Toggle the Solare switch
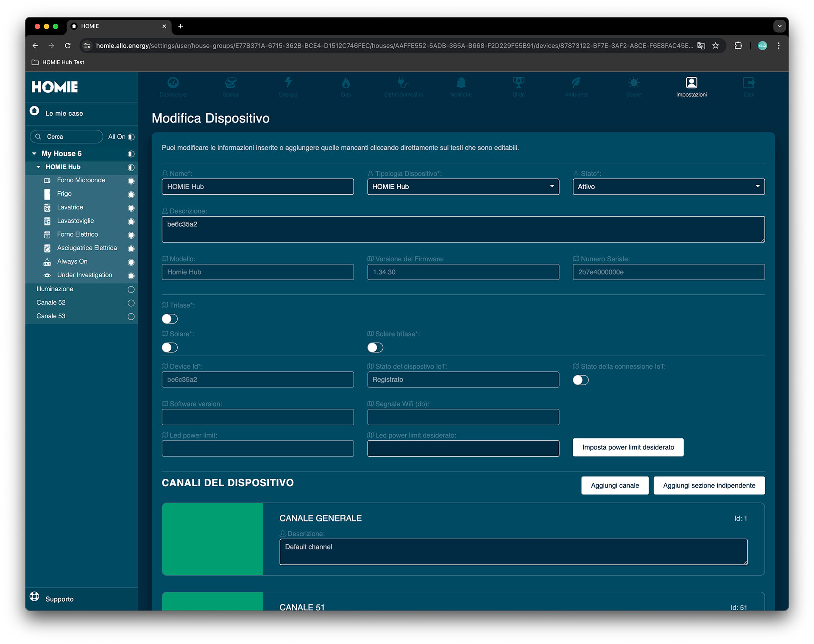 point(170,348)
